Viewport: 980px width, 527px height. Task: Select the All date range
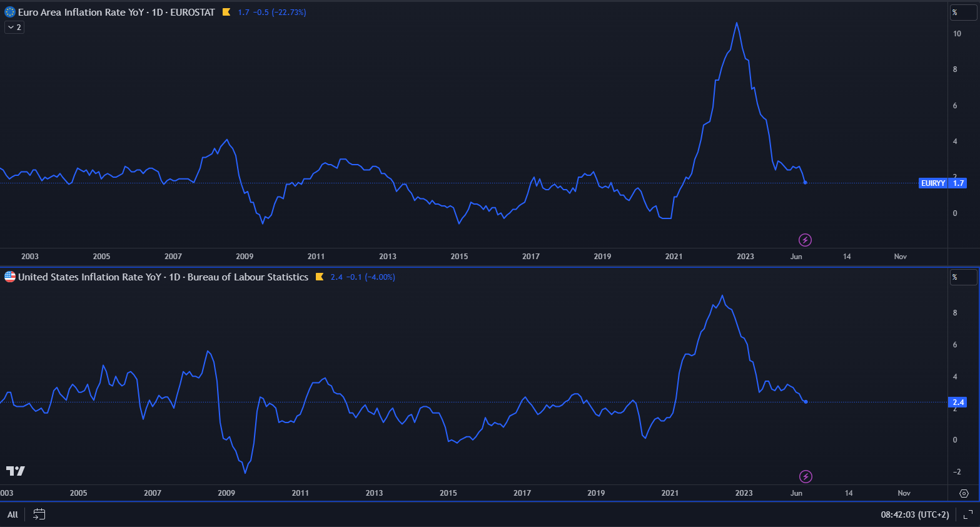pyautogui.click(x=13, y=514)
